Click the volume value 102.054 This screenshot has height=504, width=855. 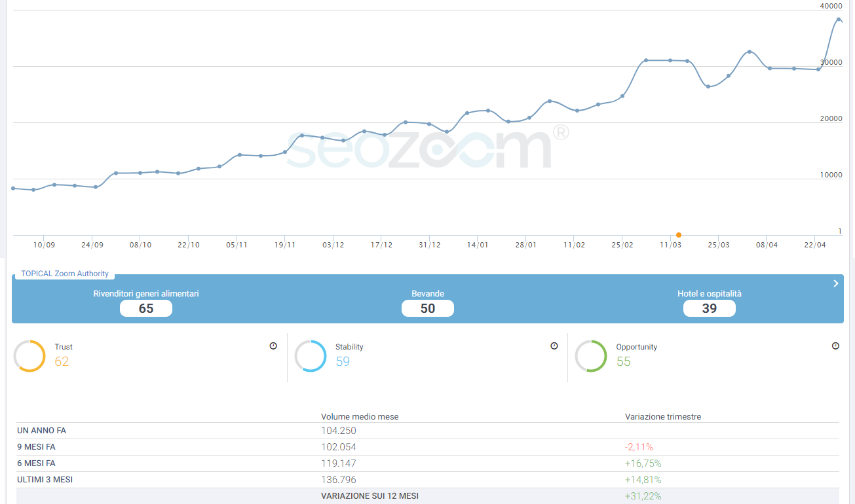pyautogui.click(x=339, y=447)
